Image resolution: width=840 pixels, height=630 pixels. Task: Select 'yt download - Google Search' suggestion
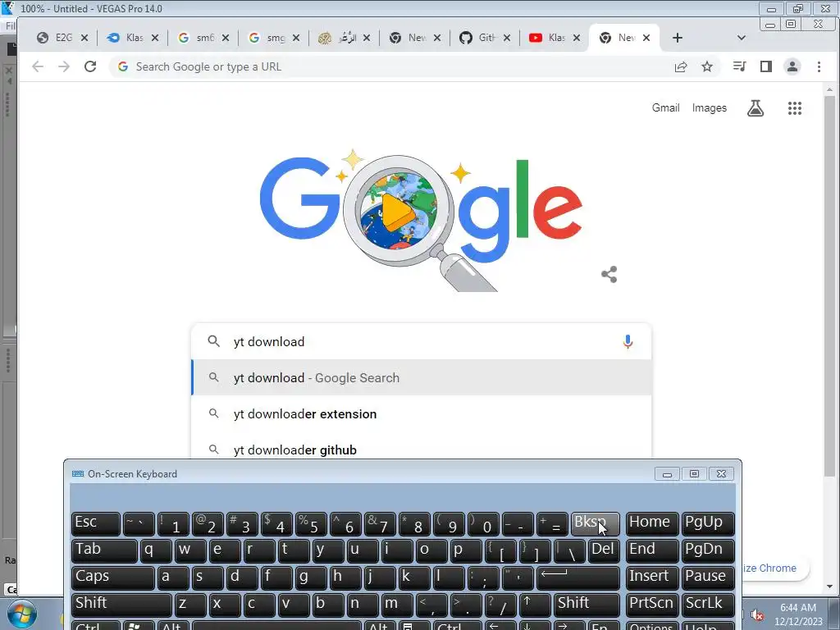point(421,377)
